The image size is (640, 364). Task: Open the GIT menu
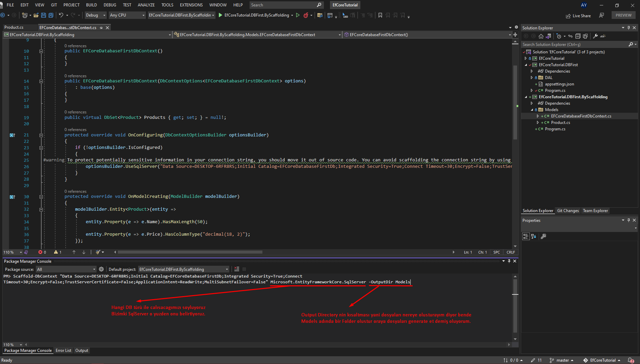click(x=54, y=5)
